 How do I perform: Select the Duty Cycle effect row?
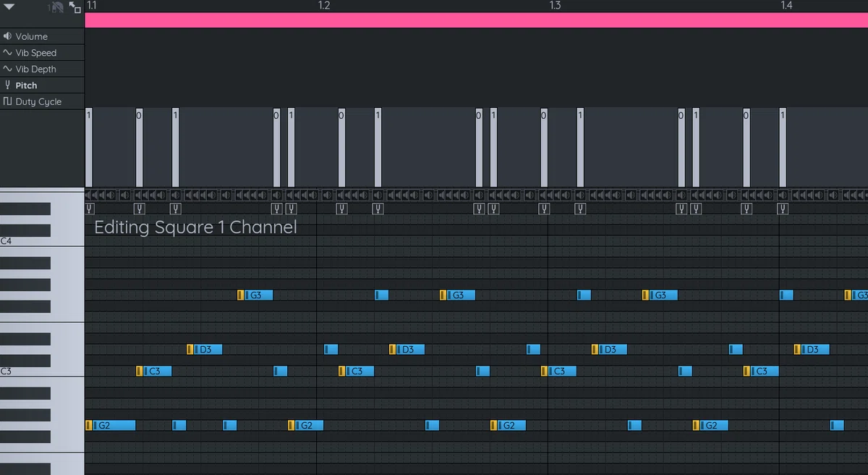42,101
